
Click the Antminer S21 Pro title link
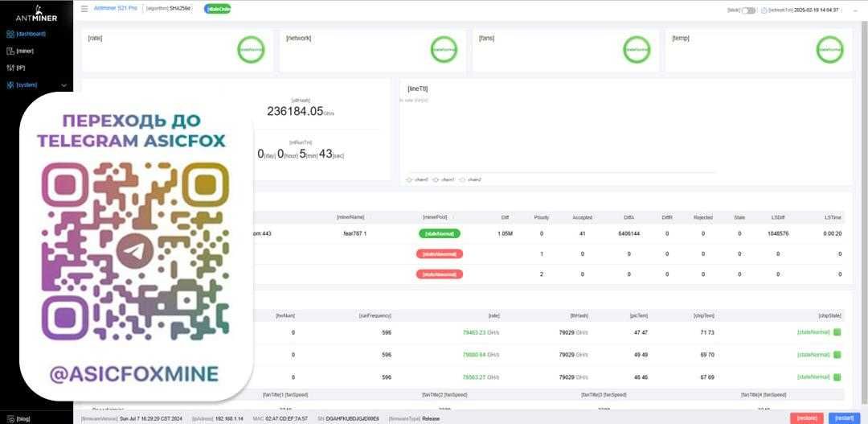click(116, 9)
